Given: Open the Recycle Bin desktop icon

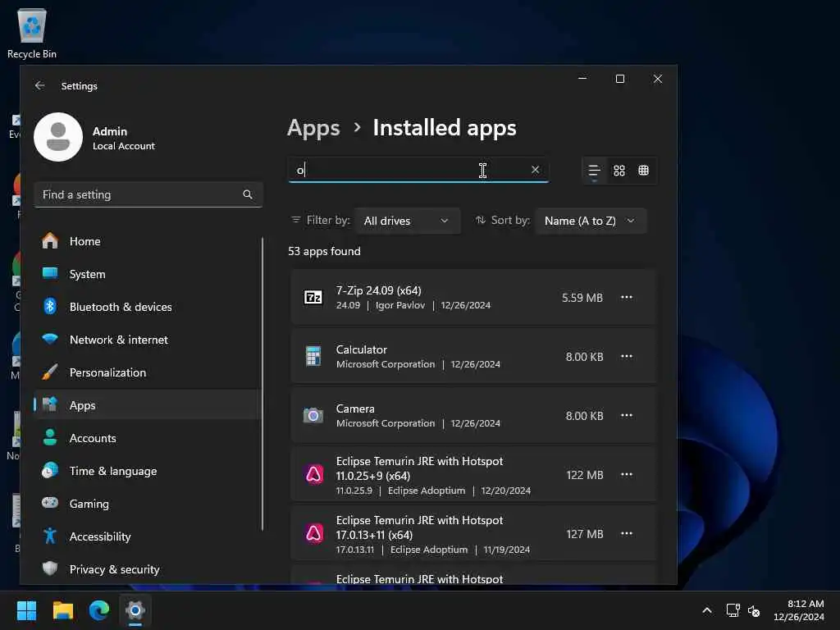Looking at the screenshot, I should (32, 33).
